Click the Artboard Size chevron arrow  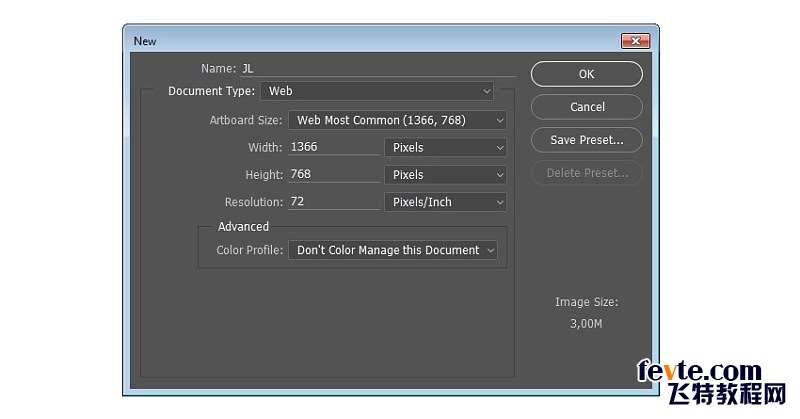499,121
